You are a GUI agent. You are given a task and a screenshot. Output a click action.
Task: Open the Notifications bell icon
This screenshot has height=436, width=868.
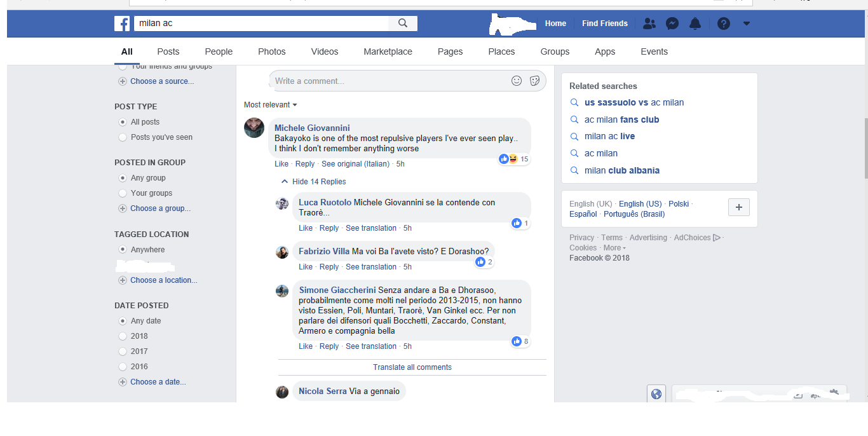(x=695, y=24)
